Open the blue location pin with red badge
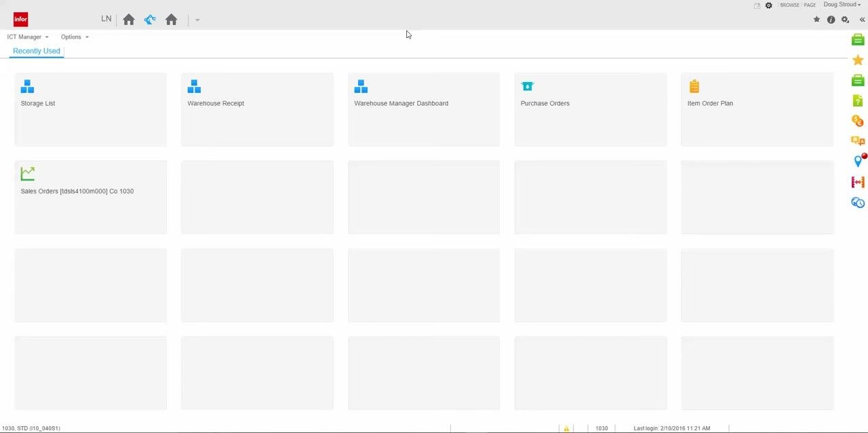Screen dimensions: 868x433 click(859, 161)
